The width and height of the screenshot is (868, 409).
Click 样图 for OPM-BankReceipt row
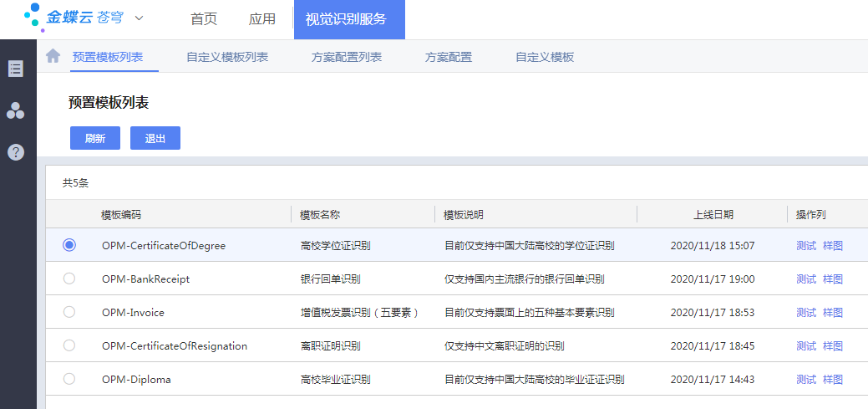(833, 279)
